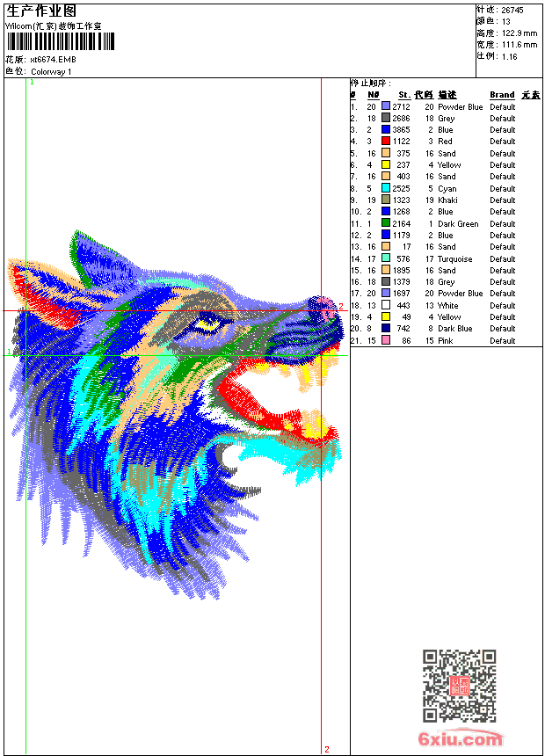
Task: Select the stitch count '2164' in row 11
Action: tap(401, 223)
